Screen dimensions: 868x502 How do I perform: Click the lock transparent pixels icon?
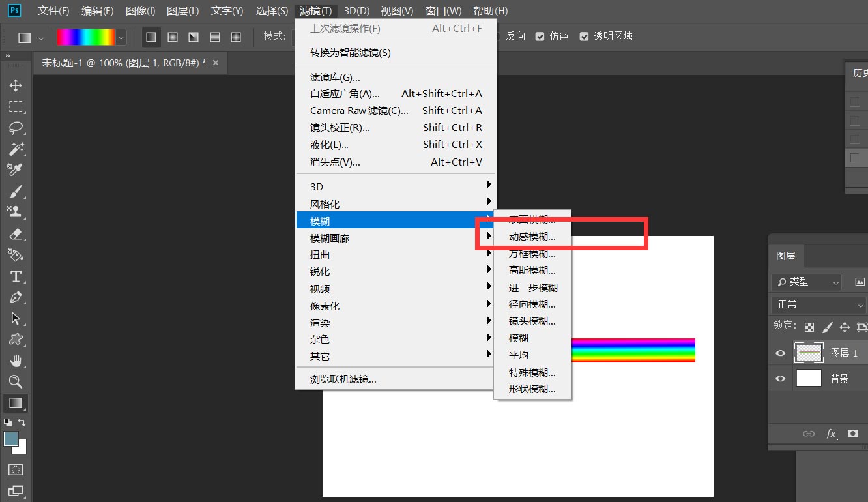(x=809, y=327)
